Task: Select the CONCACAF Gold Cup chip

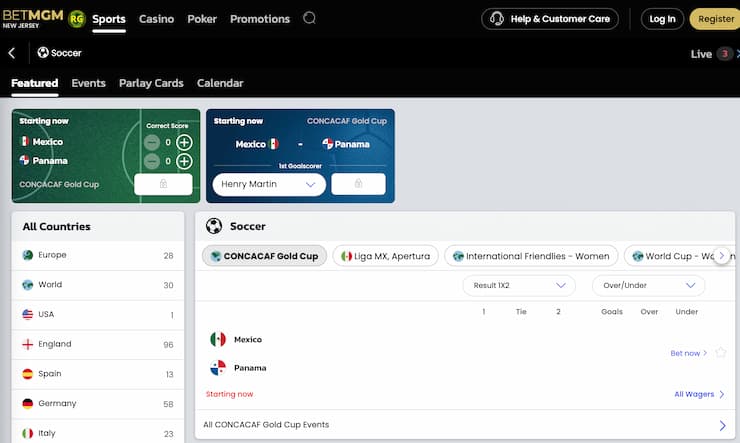Action: [x=264, y=256]
